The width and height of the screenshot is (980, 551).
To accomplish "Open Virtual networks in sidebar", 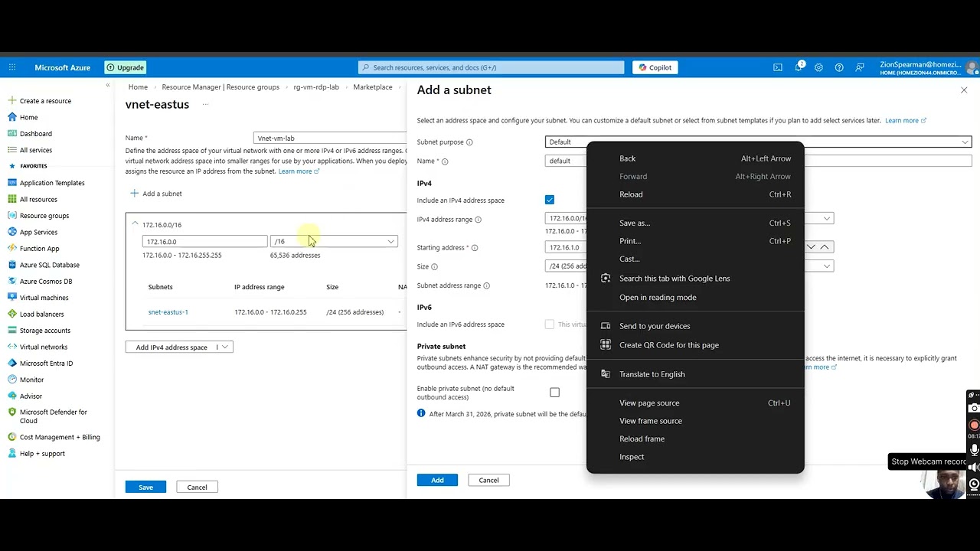I will [44, 347].
